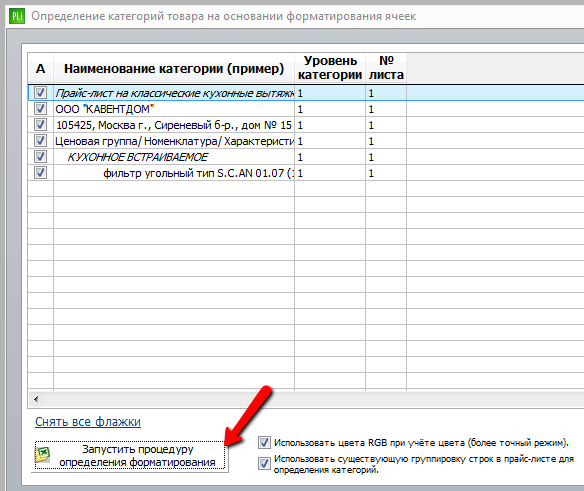584x491 pixels.
Task: Click sheet number cell of КУХОННОЕ ВСТРАИВАЕМОЕ row
Action: click(x=386, y=157)
